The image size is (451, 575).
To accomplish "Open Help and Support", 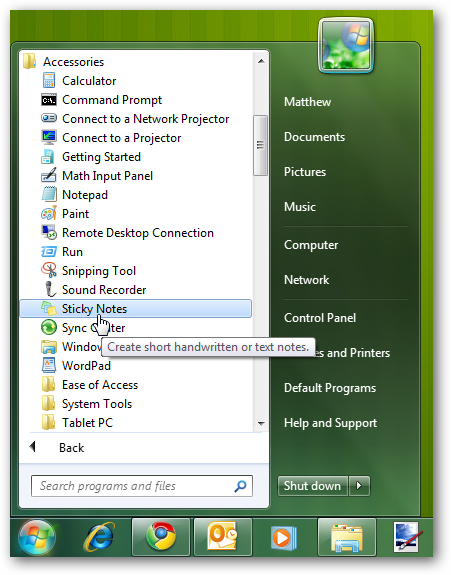I will tap(330, 423).
